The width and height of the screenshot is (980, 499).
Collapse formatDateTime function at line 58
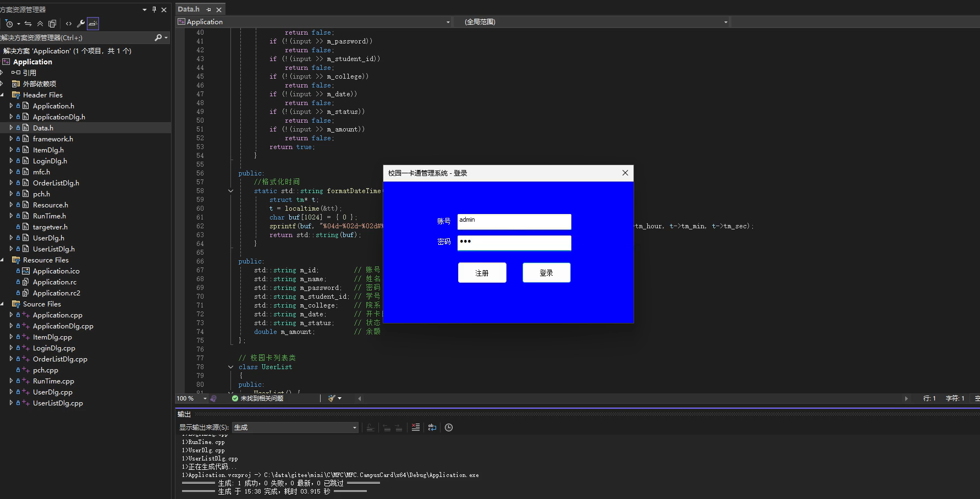(230, 191)
